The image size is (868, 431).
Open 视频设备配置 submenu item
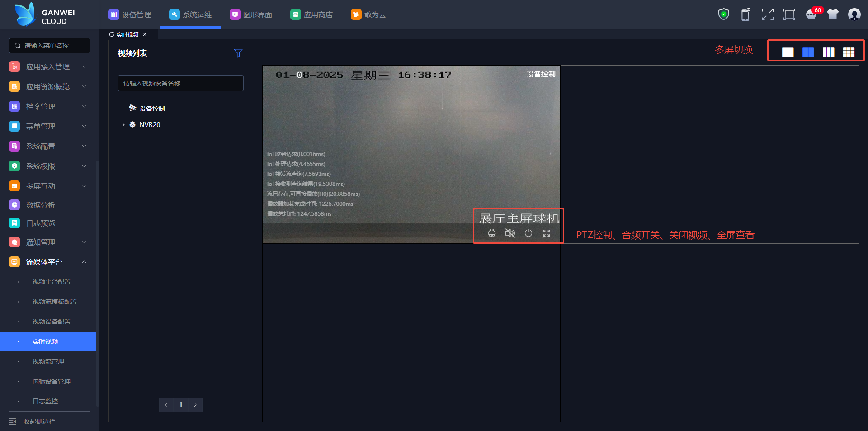coord(48,322)
